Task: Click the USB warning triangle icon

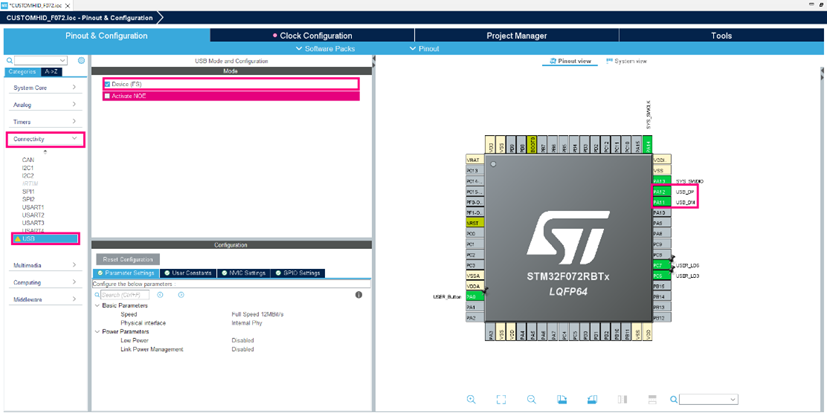Action: pyautogui.click(x=17, y=239)
